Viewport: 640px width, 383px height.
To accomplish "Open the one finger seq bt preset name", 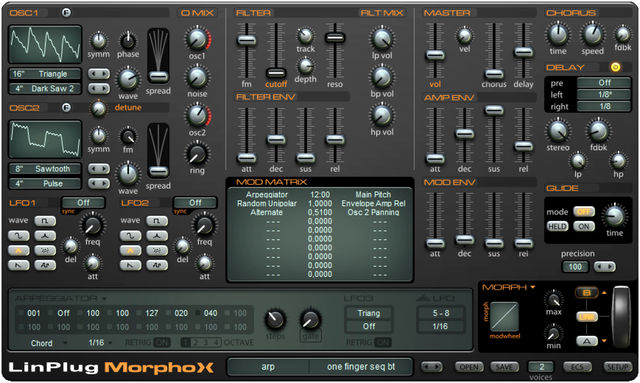I will click(x=361, y=367).
